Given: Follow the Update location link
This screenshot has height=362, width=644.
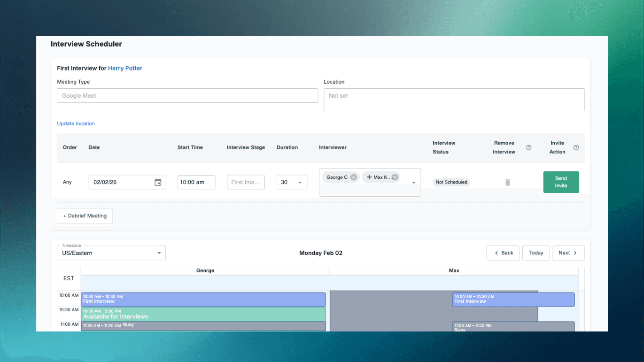Looking at the screenshot, I should pos(76,123).
